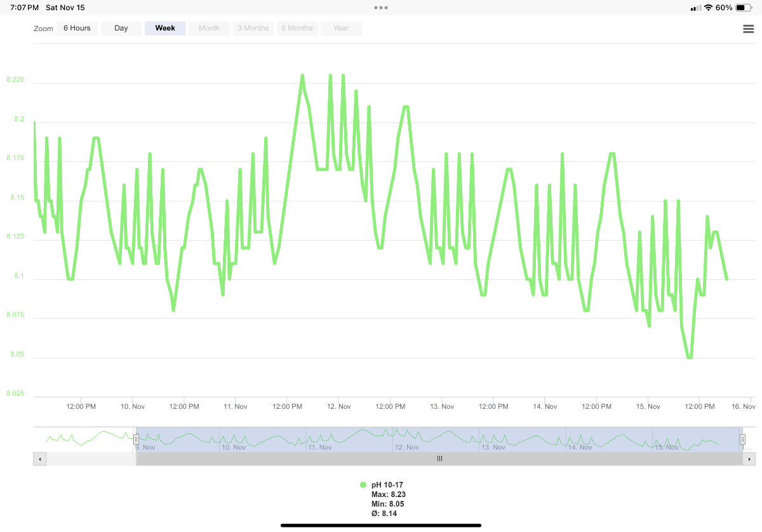762x532 pixels.
Task: Toggle the pH 10-17 series label
Action: (387, 485)
